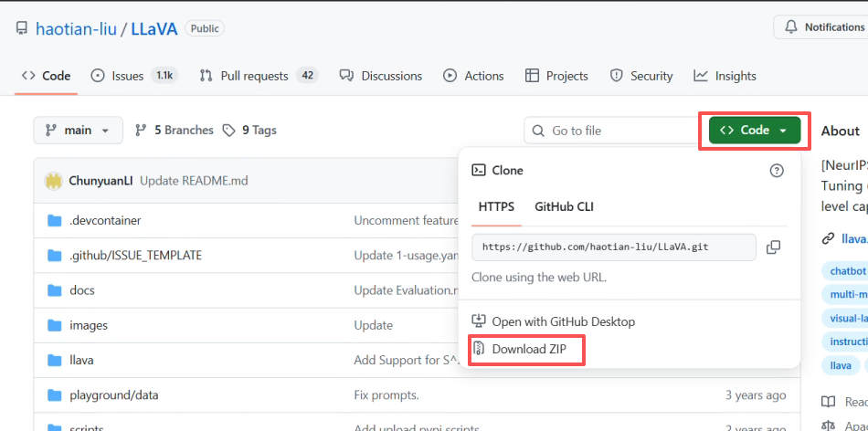
Task: Open the Security tab
Action: coord(641,76)
